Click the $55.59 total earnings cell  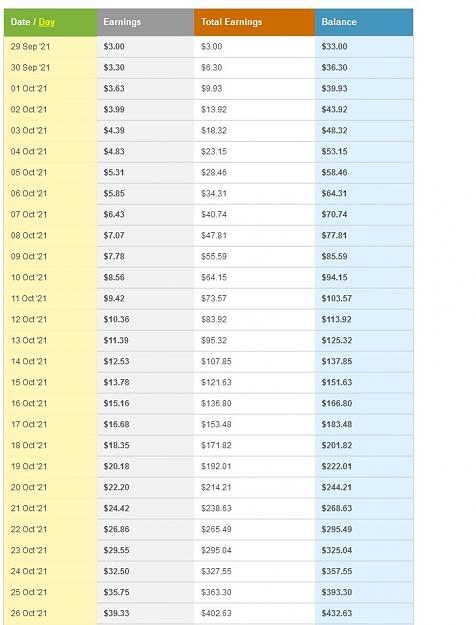point(254,257)
